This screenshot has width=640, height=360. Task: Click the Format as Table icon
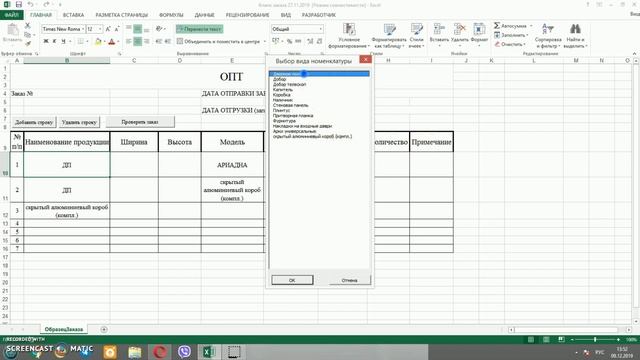tap(389, 36)
